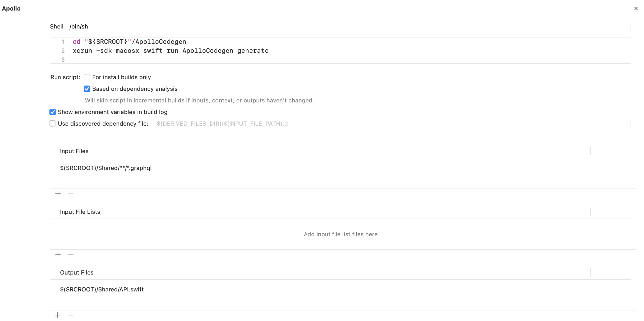Delete the Apollo build phase with X

636,8
